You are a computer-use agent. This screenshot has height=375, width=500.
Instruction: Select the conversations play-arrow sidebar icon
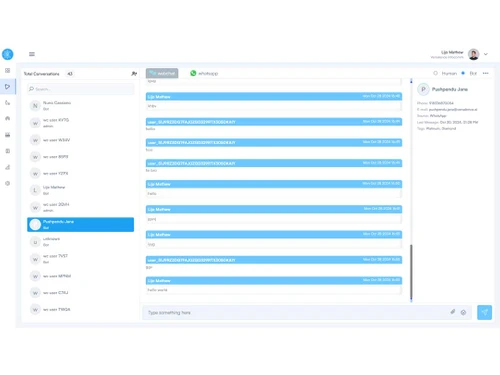pos(7,87)
